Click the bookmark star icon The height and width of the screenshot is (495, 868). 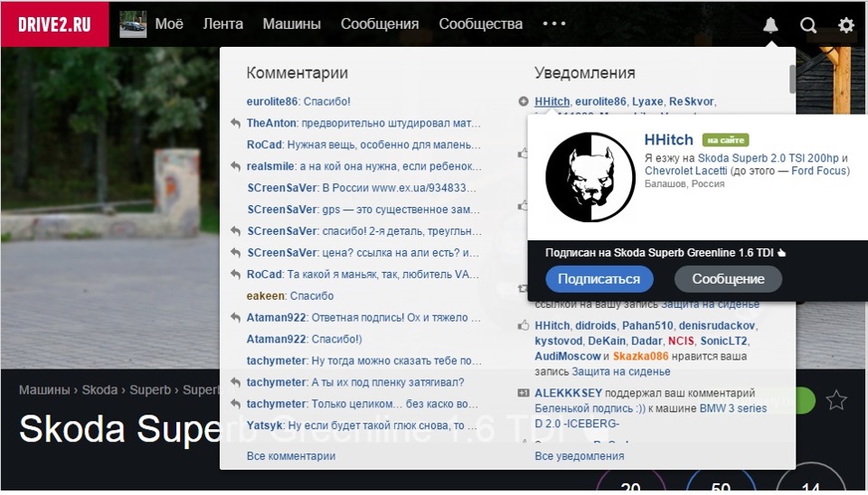point(836,400)
